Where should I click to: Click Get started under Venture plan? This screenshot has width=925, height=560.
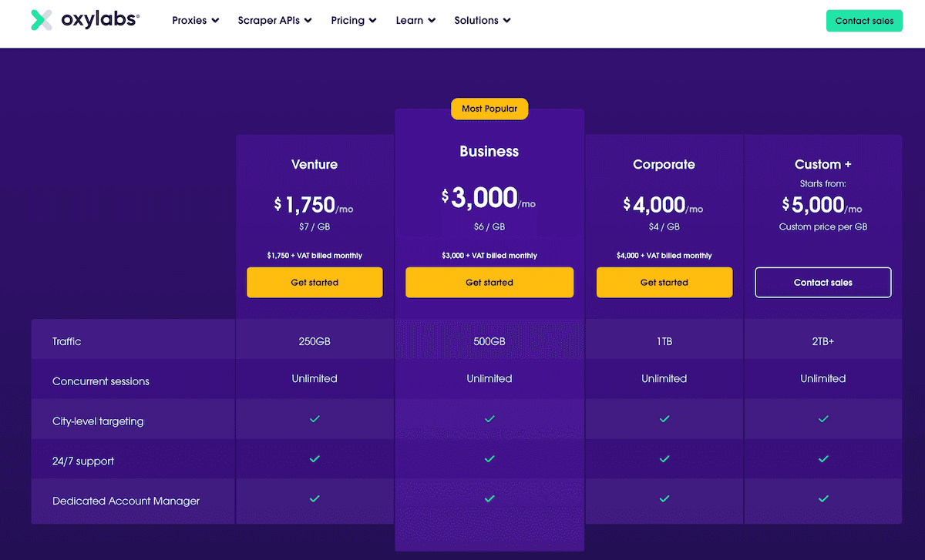314,283
